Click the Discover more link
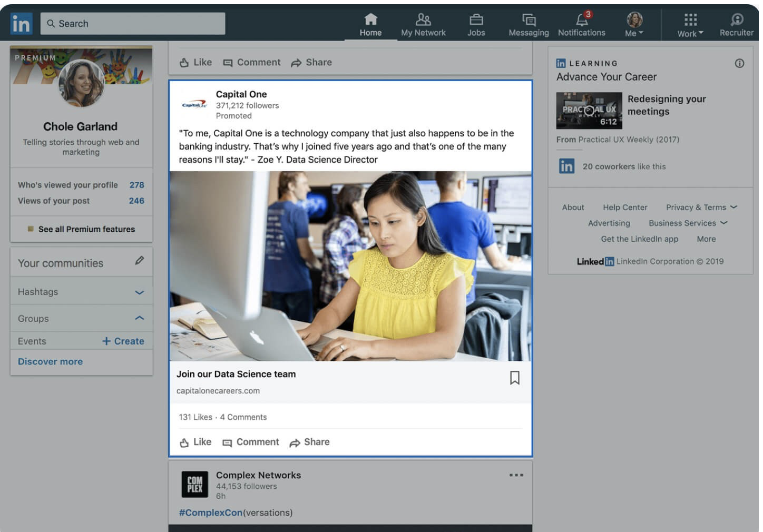This screenshot has height=532, width=763. coord(50,362)
